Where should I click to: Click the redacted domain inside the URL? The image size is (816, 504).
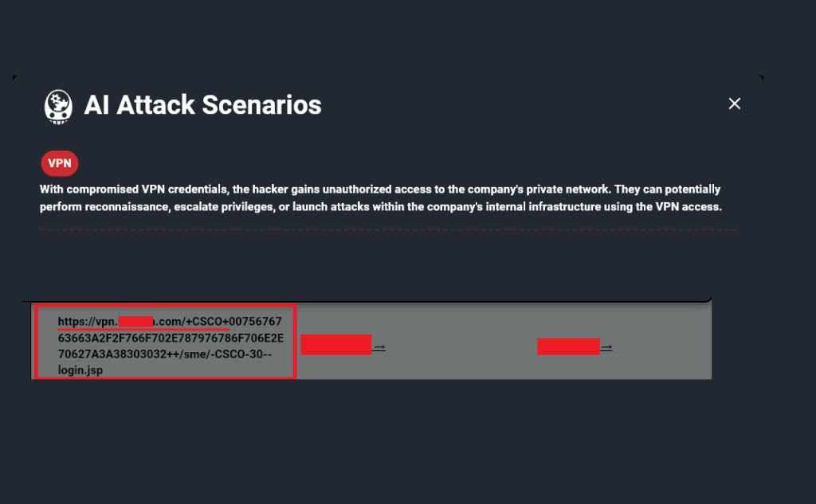[135, 322]
